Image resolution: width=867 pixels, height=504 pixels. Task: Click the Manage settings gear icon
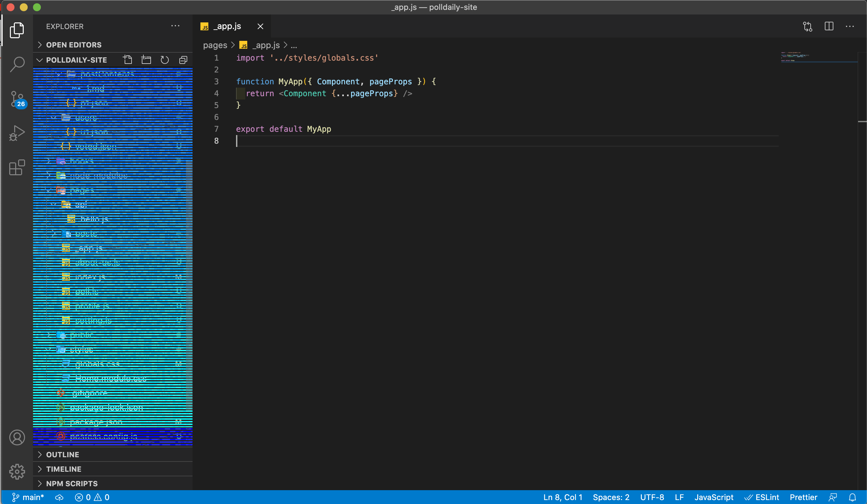pos(17,471)
